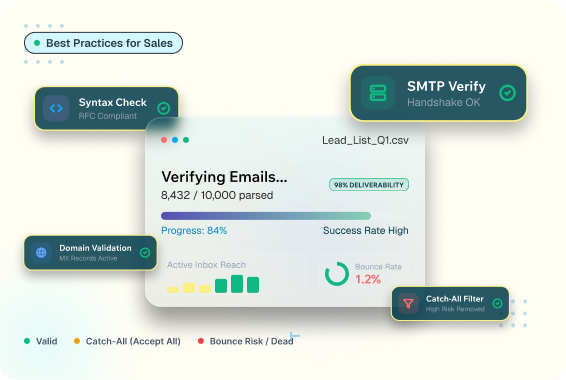Click the Bounce Risk / Dead legend item

point(245,341)
